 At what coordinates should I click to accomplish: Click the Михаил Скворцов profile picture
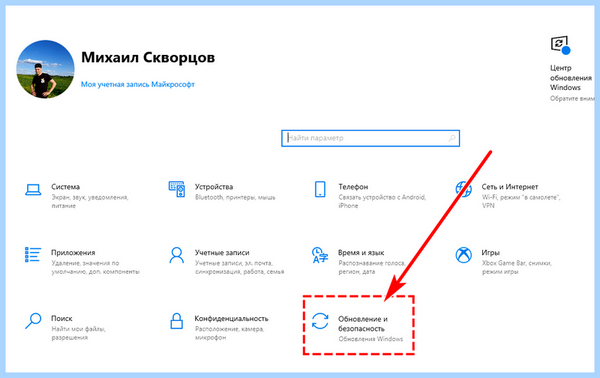45,69
